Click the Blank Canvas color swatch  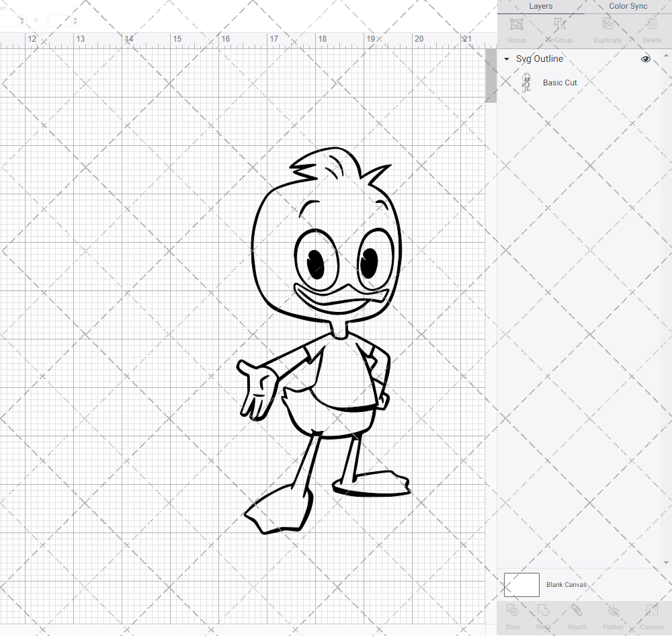(521, 584)
